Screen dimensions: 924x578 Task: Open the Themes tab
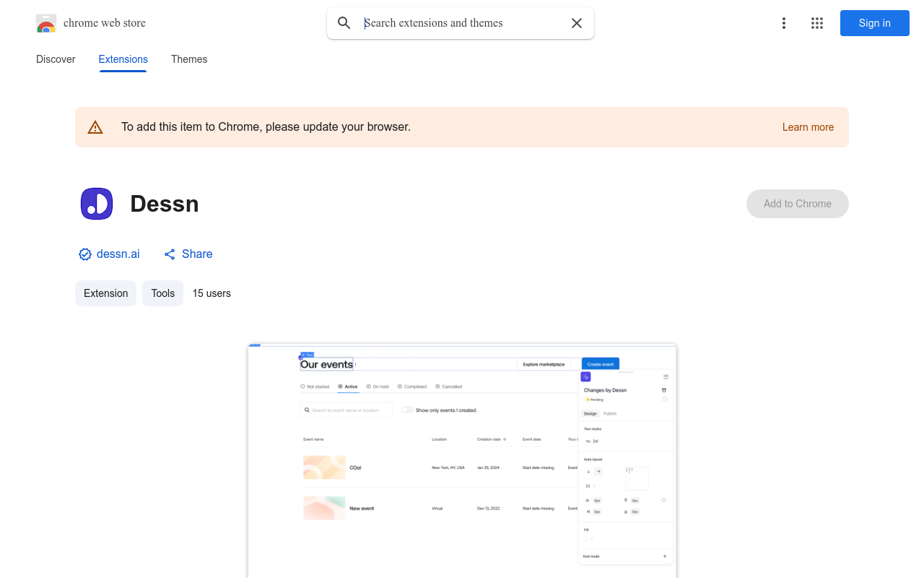point(189,59)
